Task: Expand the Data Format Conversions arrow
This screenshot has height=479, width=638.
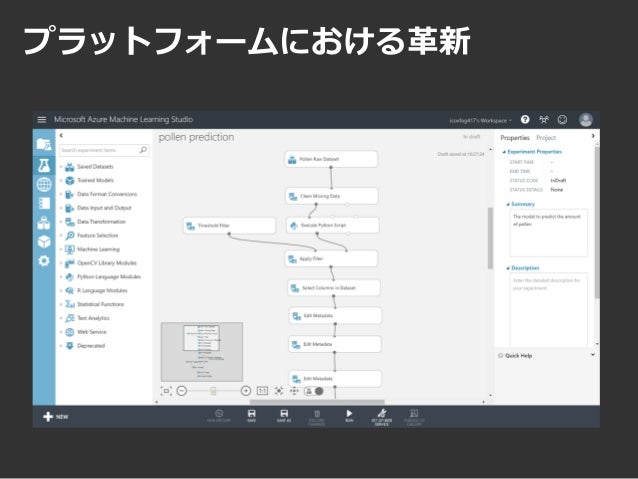Action: coord(61,194)
